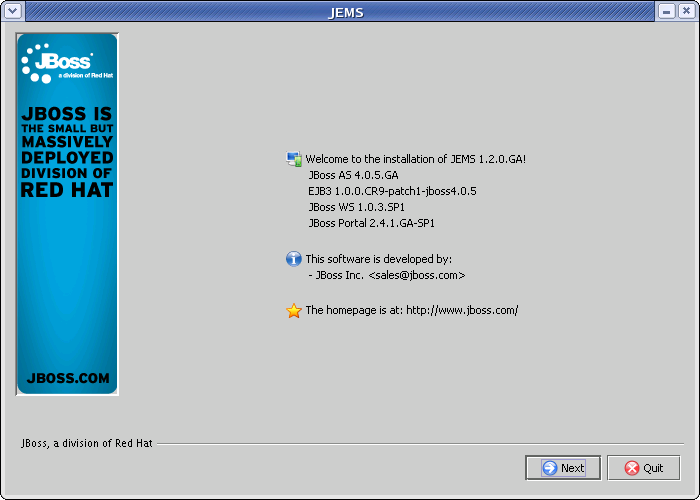Close the JEMS window with the X button

(x=687, y=11)
